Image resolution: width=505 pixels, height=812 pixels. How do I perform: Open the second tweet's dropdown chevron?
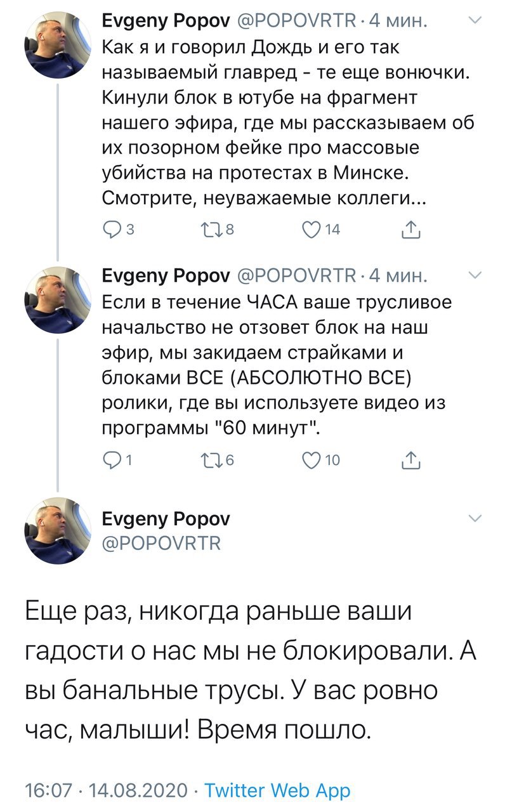(474, 275)
